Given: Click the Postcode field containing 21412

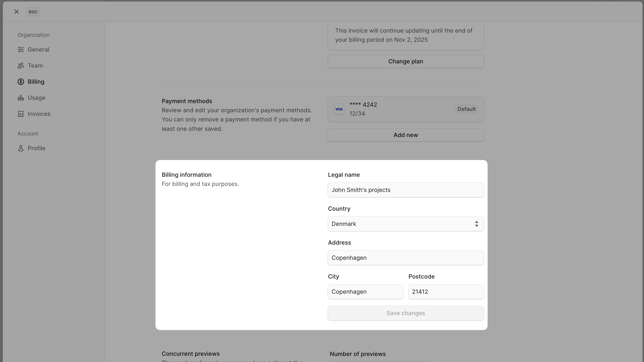Looking at the screenshot, I should click(446, 292).
